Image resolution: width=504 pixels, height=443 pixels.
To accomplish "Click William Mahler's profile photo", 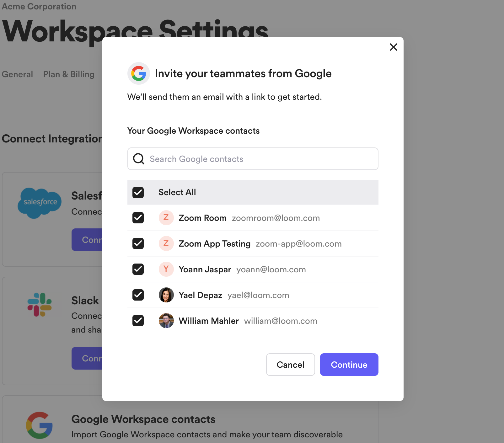I will tap(166, 321).
